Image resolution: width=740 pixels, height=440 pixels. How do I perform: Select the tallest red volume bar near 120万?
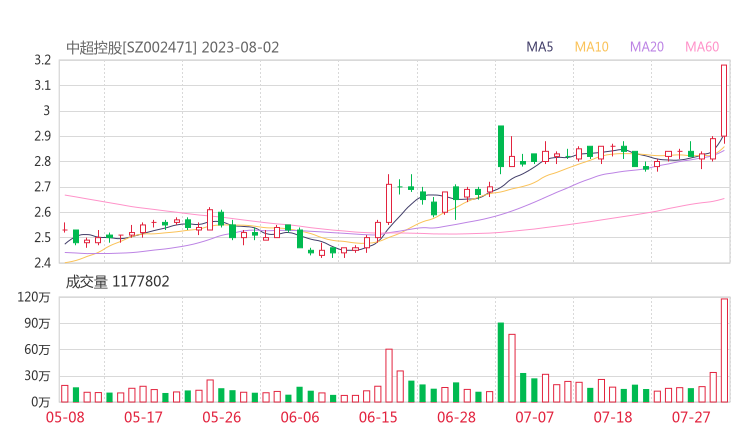coord(724,350)
